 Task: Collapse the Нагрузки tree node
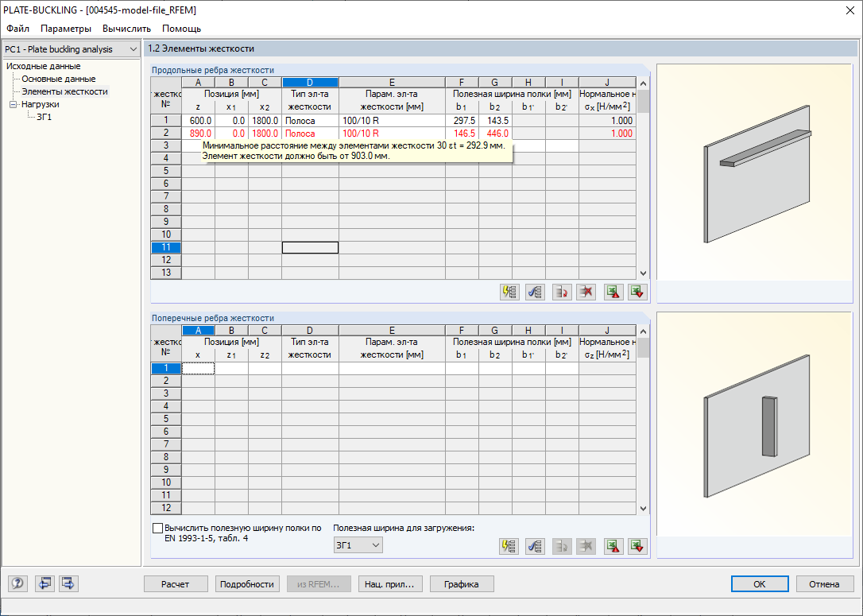tap(14, 104)
